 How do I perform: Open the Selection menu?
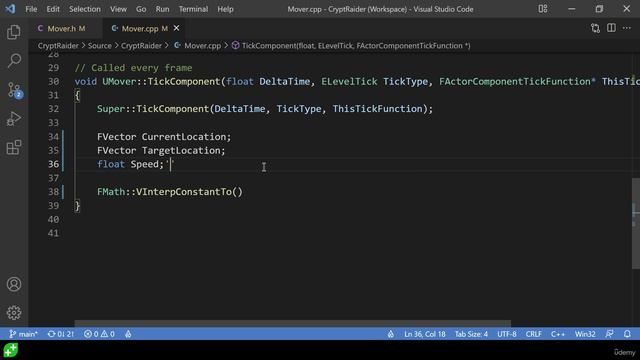[x=84, y=9]
